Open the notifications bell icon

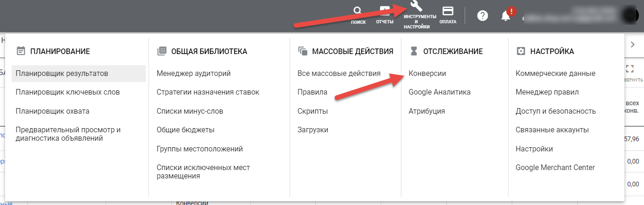tap(506, 16)
